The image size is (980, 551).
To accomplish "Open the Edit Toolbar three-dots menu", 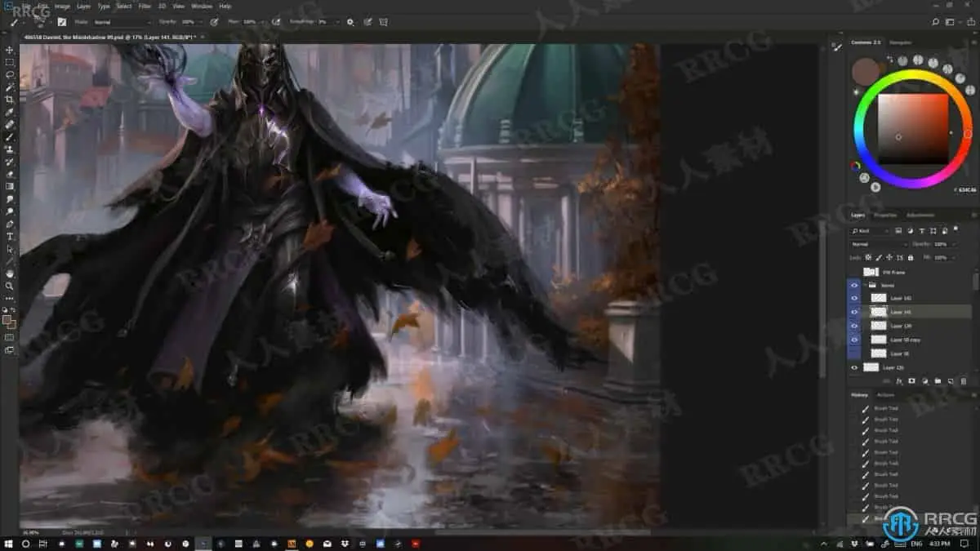I will coord(10,299).
